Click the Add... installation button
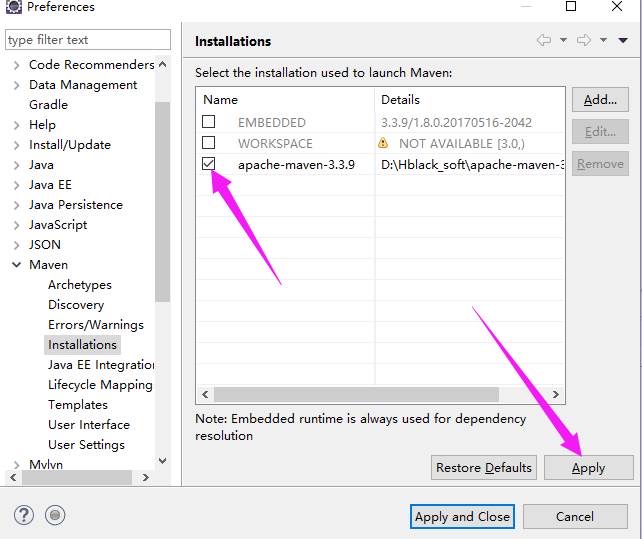 click(600, 100)
